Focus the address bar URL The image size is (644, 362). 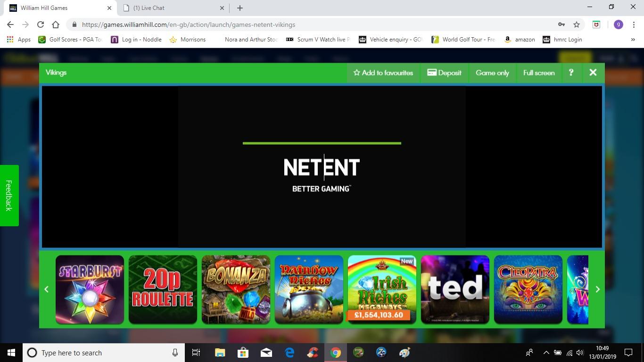click(189, 25)
